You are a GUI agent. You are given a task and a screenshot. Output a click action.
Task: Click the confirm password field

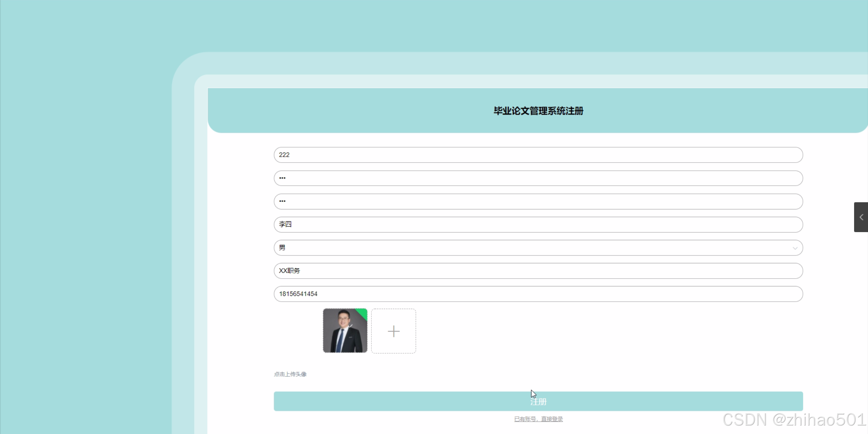[x=538, y=202]
